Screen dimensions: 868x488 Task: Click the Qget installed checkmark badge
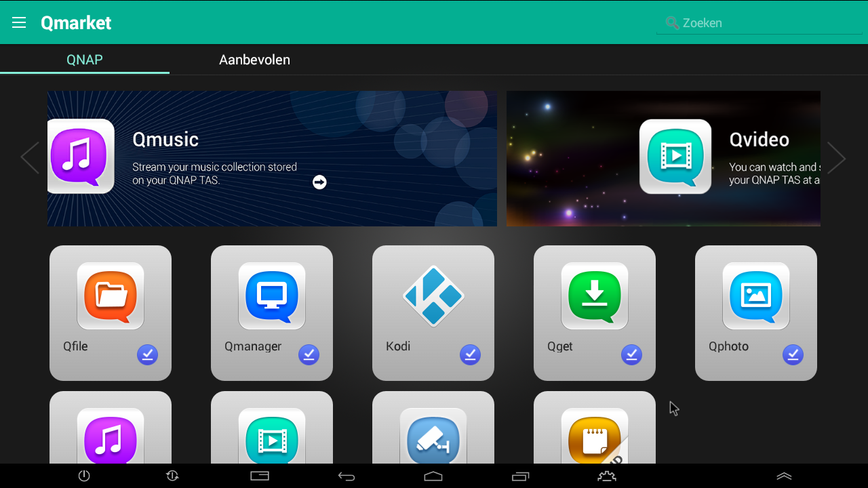pyautogui.click(x=631, y=354)
